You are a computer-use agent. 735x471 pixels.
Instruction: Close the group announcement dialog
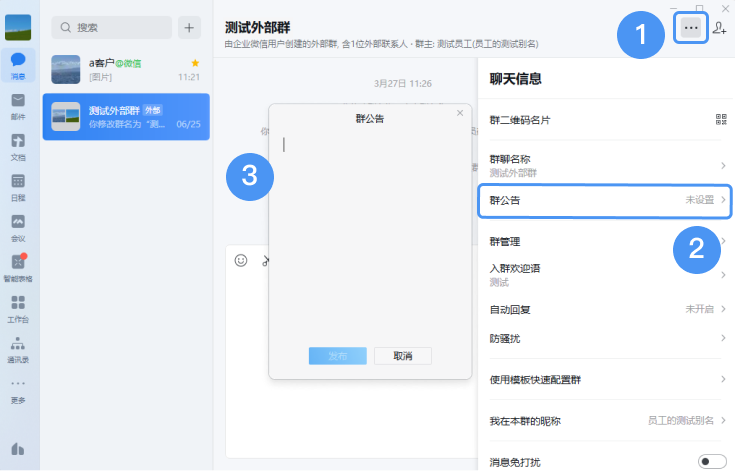(460, 113)
